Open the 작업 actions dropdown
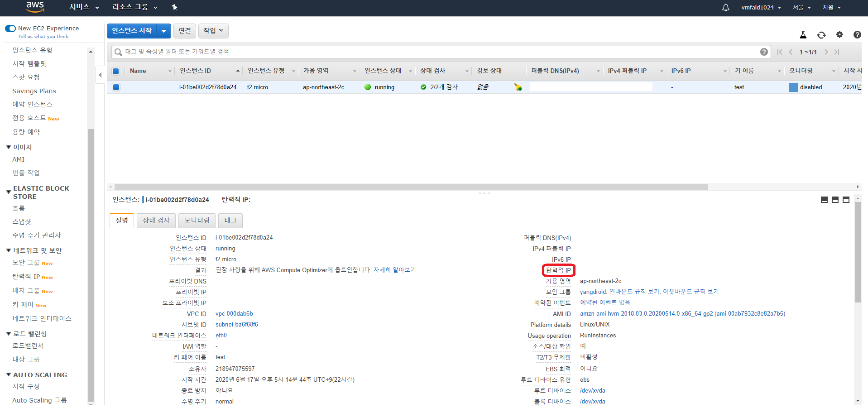The height and width of the screenshot is (408, 868). [x=213, y=31]
